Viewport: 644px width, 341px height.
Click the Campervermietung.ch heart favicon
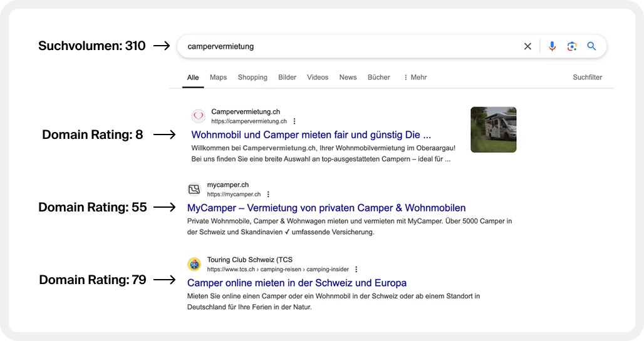pyautogui.click(x=199, y=116)
